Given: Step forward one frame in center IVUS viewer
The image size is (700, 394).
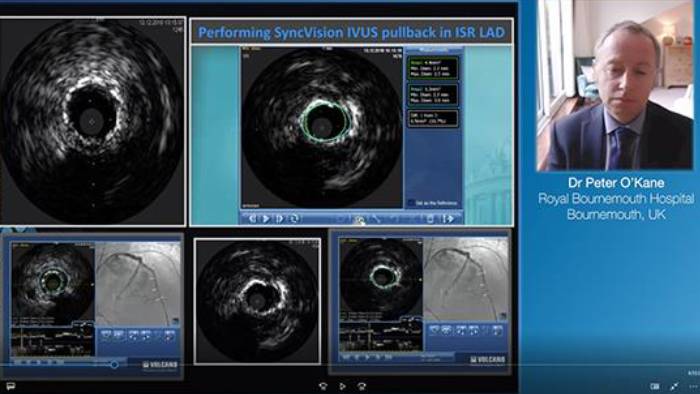Looking at the screenshot, I should coord(280,219).
